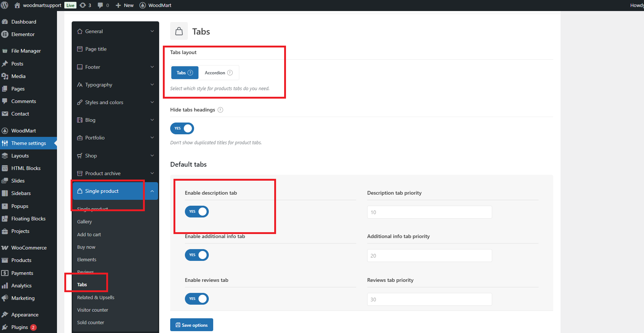Click the WoodMart logo icon in admin bar
The width and height of the screenshot is (644, 333).
(x=143, y=5)
